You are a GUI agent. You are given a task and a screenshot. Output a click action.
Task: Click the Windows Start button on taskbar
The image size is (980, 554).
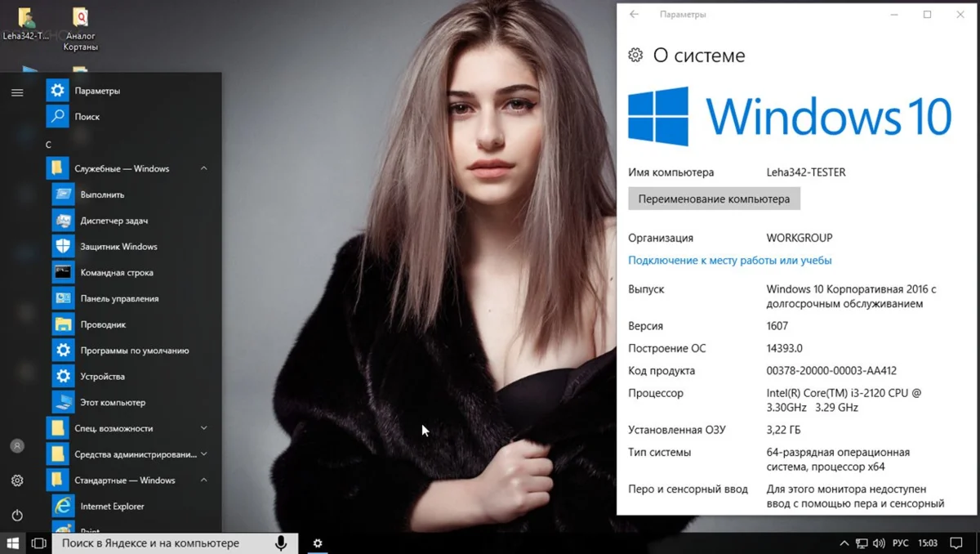click(13, 543)
